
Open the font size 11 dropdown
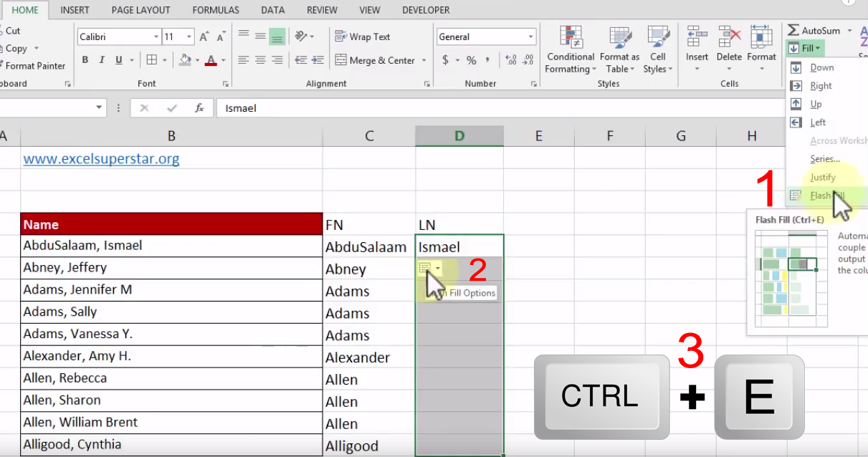189,37
